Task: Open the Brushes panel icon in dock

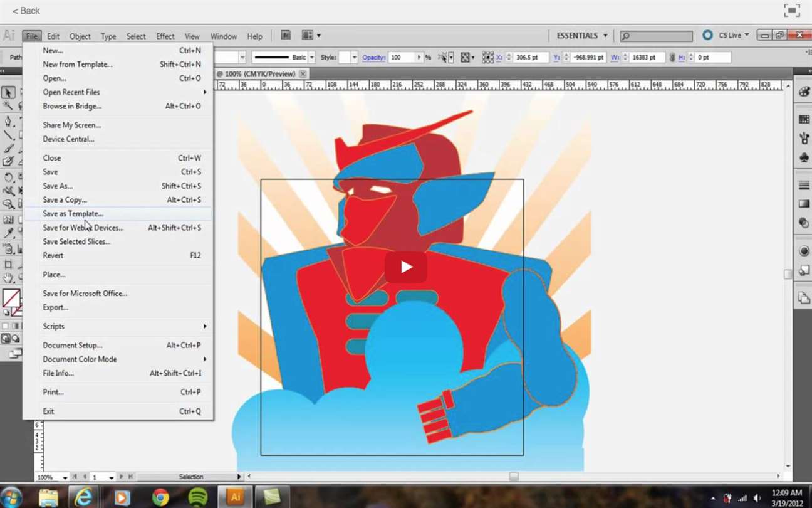Action: coord(804,138)
